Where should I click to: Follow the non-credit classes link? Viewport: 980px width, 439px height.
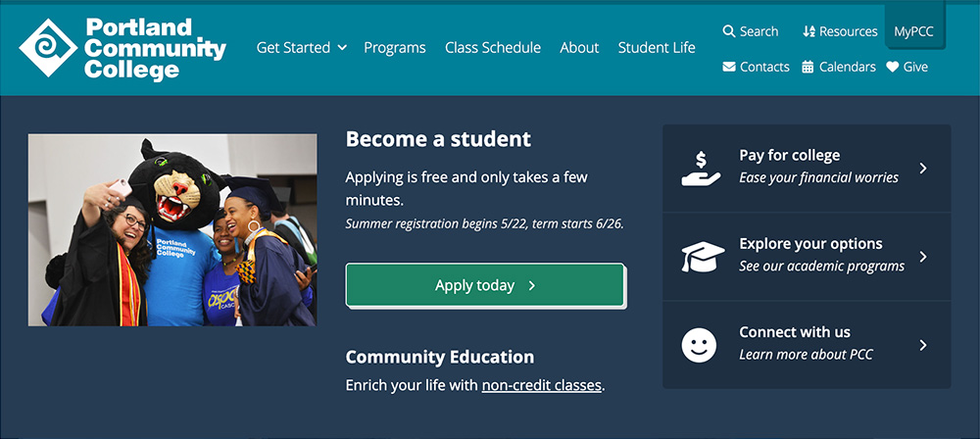[x=541, y=385]
